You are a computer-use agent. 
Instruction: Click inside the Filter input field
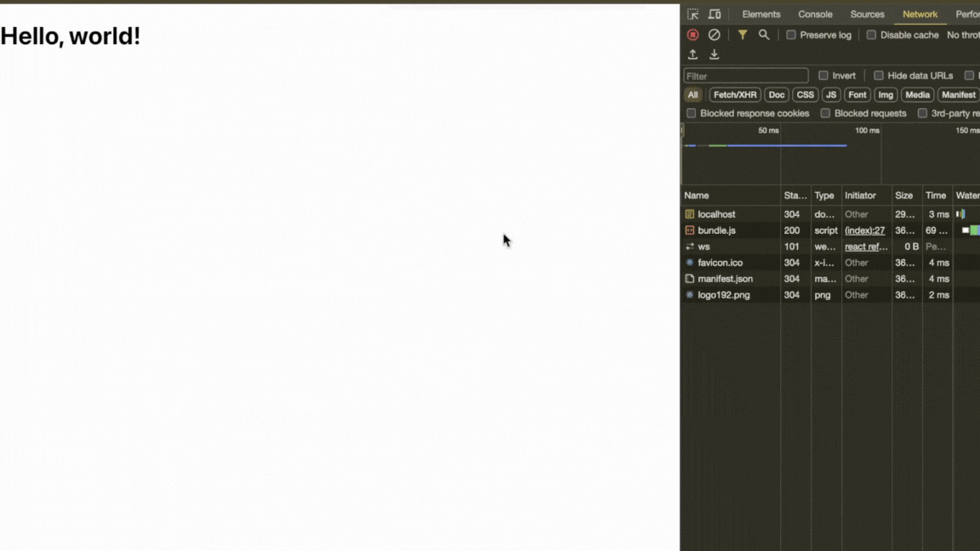coord(745,75)
